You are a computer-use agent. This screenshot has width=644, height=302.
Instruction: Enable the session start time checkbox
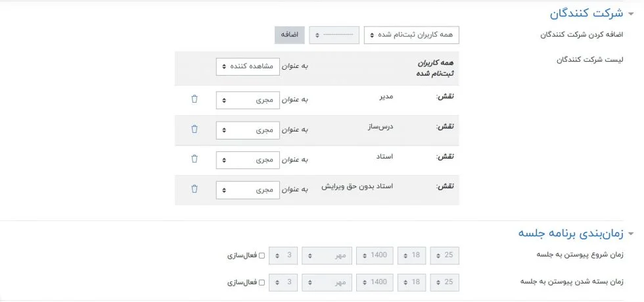262,255
